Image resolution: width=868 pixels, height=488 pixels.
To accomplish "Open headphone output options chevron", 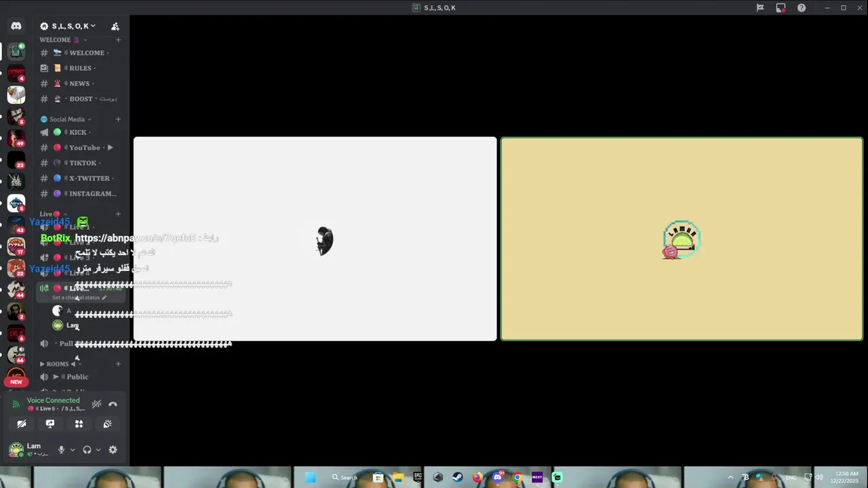I will tap(98, 449).
